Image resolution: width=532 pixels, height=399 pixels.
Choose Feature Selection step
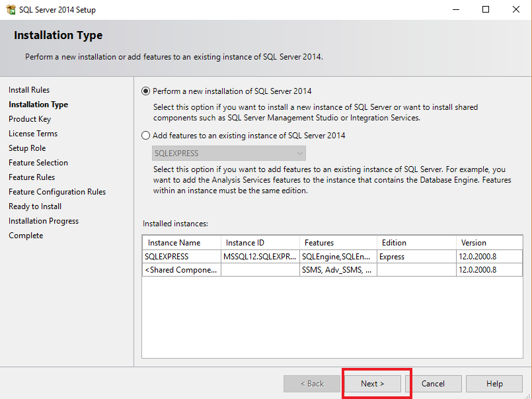click(x=38, y=163)
